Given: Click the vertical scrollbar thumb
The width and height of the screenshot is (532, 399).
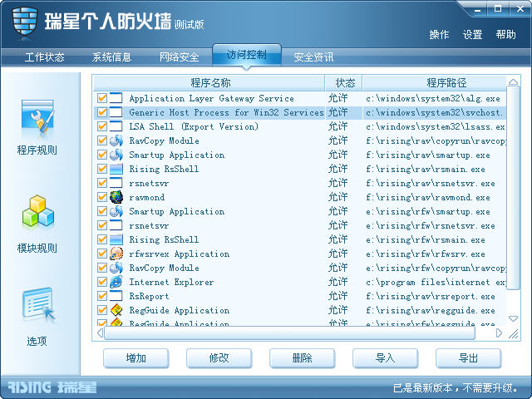Looking at the screenshot, I should [x=514, y=188].
